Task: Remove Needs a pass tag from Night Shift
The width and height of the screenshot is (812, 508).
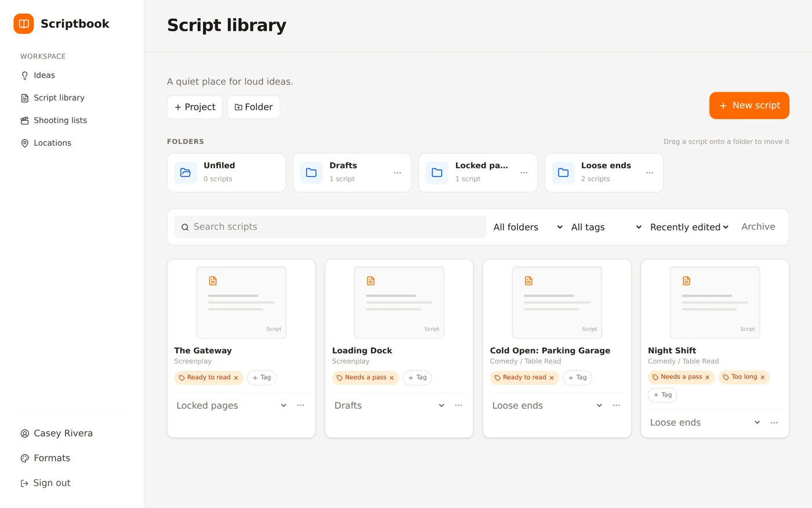Action: (x=707, y=377)
